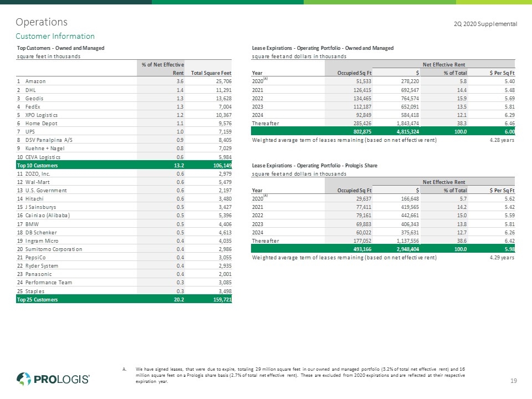This screenshot has width=532, height=399.
Task: Select the 'Operations' page heading
Action: pos(42,22)
